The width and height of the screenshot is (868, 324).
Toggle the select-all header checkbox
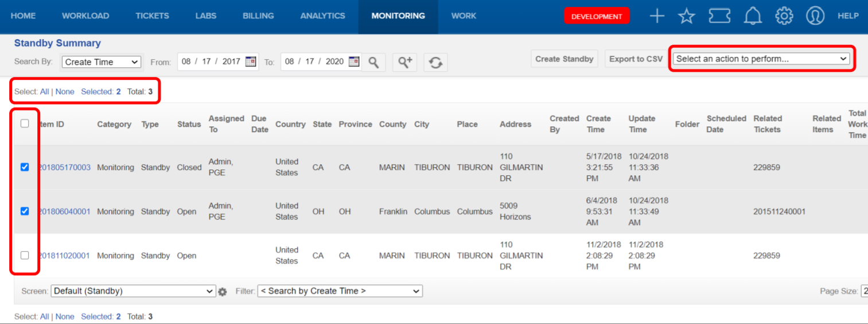click(x=25, y=123)
